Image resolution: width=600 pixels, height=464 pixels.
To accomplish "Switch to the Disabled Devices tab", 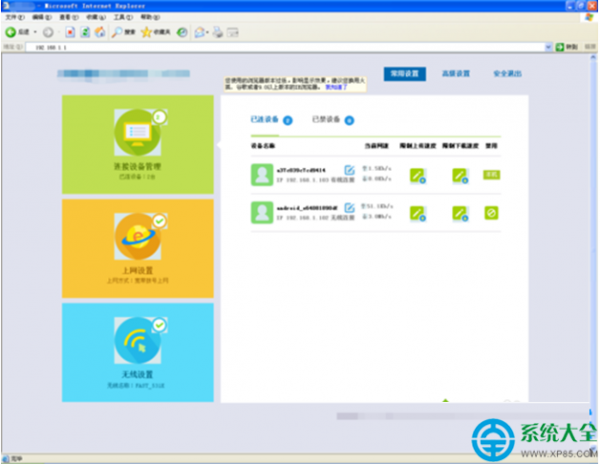I will tap(333, 120).
